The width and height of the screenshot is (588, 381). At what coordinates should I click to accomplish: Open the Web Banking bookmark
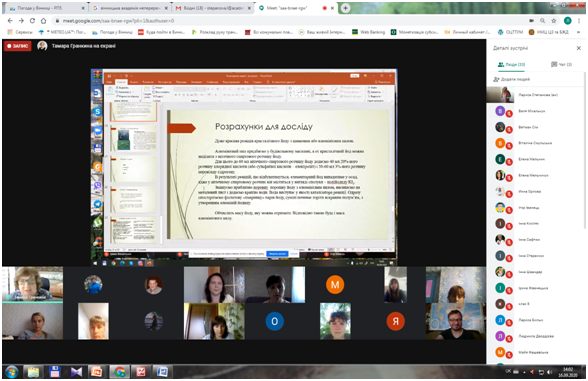(368, 32)
